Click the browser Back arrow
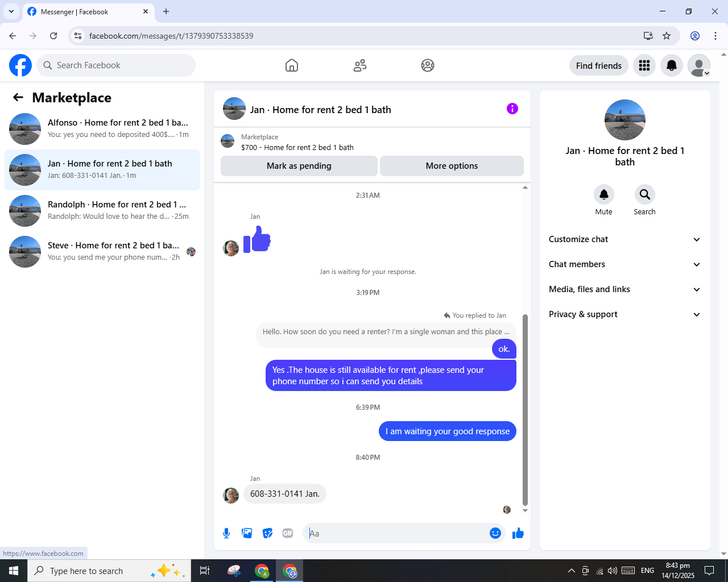Screen dimensions: 728x582 (x=13, y=36)
